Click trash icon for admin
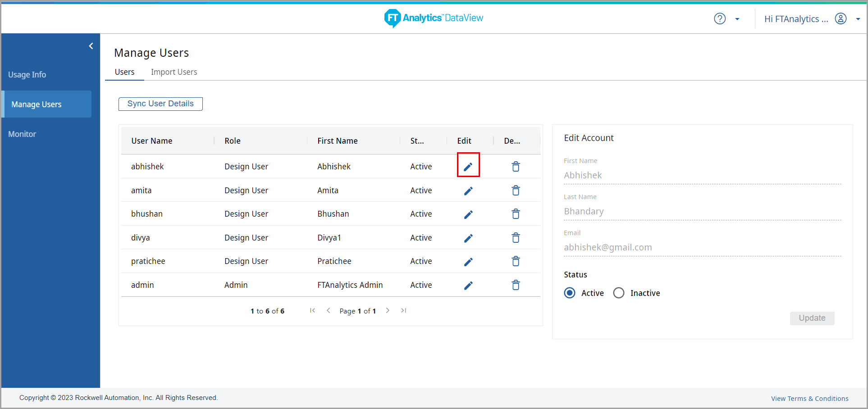 click(516, 285)
